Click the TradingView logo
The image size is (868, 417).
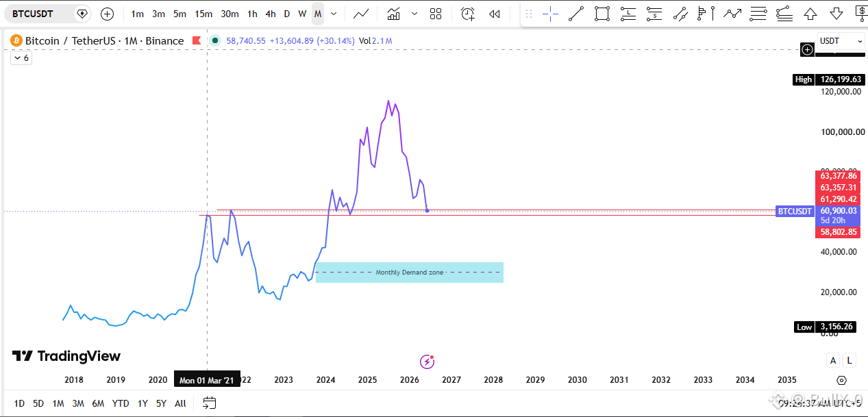pyautogui.click(x=66, y=356)
